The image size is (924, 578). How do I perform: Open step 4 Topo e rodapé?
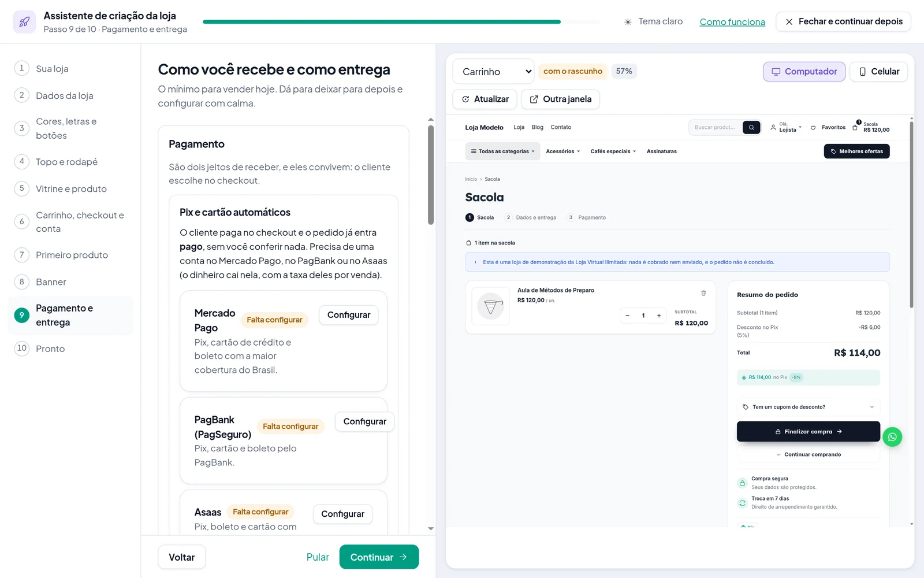tap(70, 161)
